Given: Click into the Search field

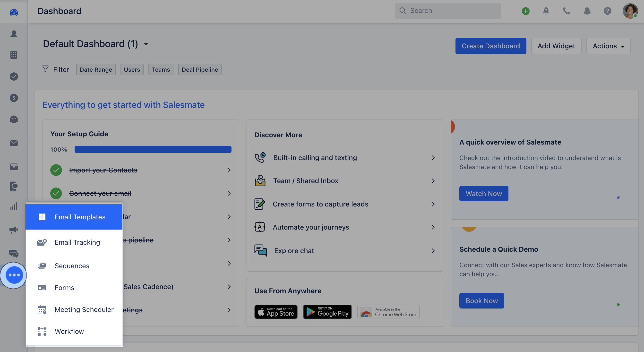Looking at the screenshot, I should pyautogui.click(x=448, y=10).
